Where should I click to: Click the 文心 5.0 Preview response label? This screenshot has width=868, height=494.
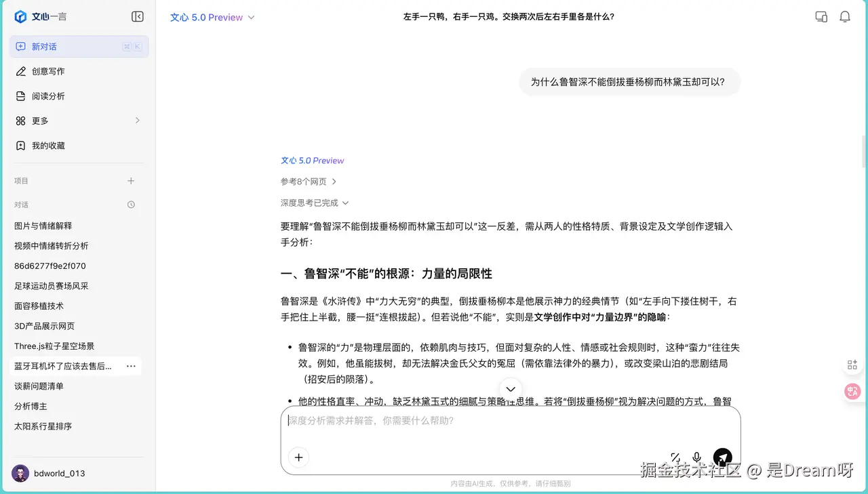(313, 161)
